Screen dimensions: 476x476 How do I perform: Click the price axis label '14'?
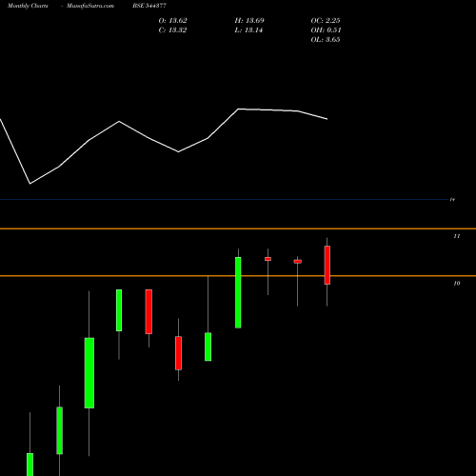[x=452, y=200]
